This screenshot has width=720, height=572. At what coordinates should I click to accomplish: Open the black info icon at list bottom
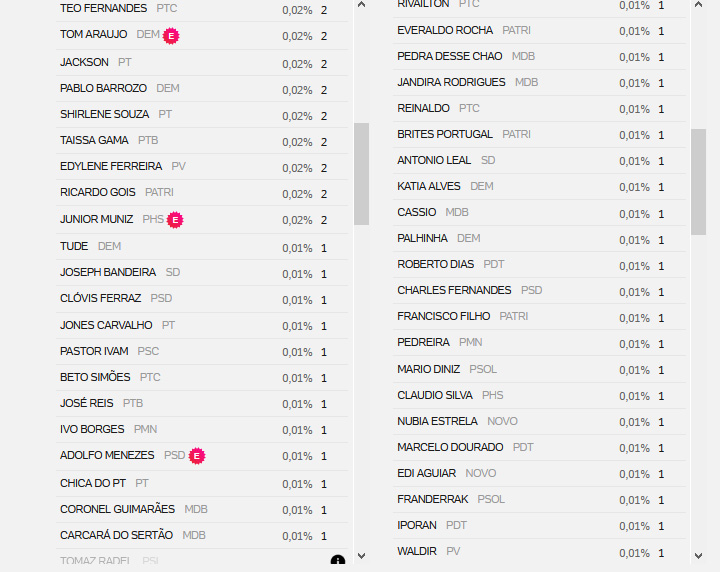[338, 560]
